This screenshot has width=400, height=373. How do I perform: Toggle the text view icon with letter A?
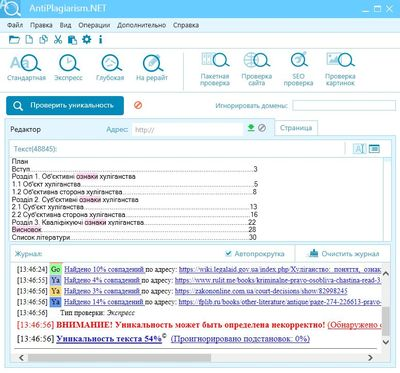click(x=359, y=149)
